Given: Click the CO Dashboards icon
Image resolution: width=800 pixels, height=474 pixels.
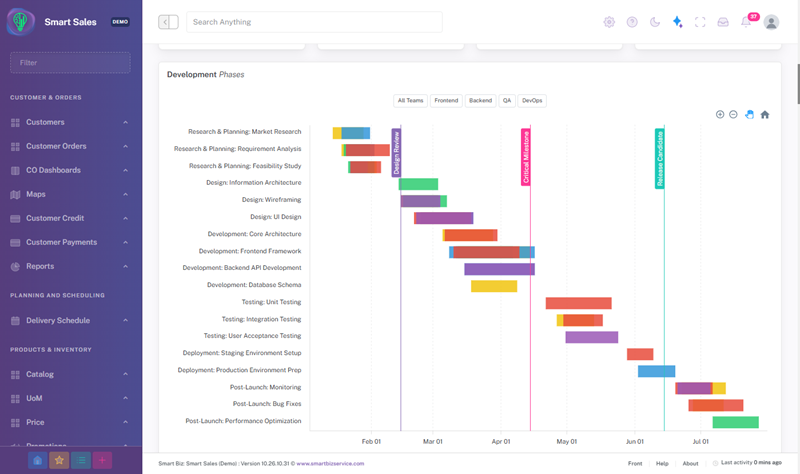Looking at the screenshot, I should click(15, 170).
